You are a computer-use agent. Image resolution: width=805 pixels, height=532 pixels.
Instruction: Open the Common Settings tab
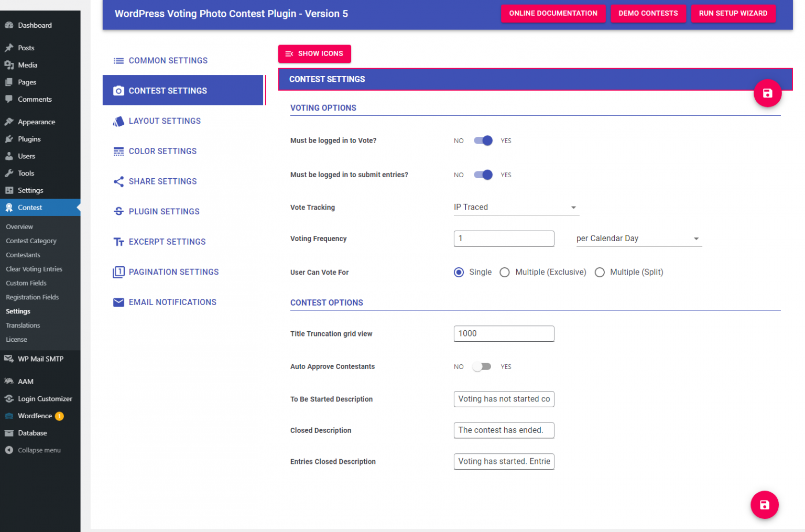pyautogui.click(x=183, y=61)
